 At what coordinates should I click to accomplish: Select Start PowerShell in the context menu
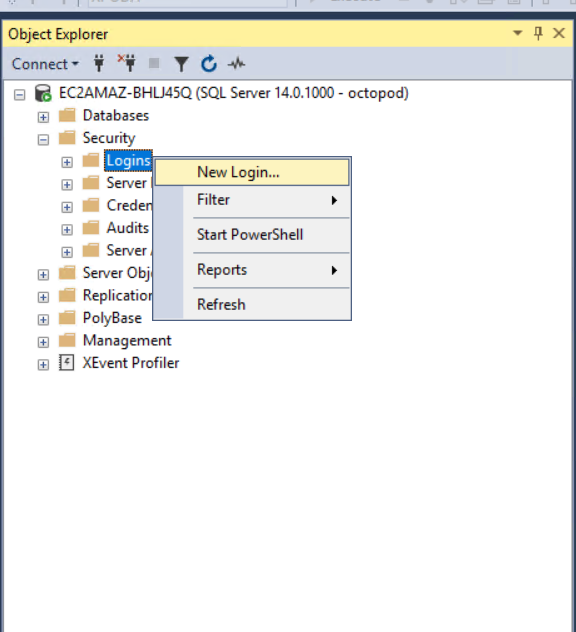point(252,235)
